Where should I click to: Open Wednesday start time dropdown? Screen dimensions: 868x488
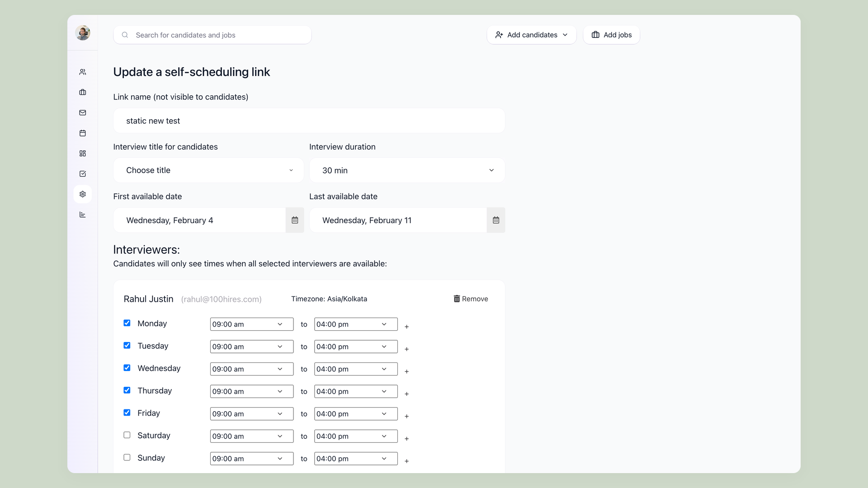(x=252, y=369)
